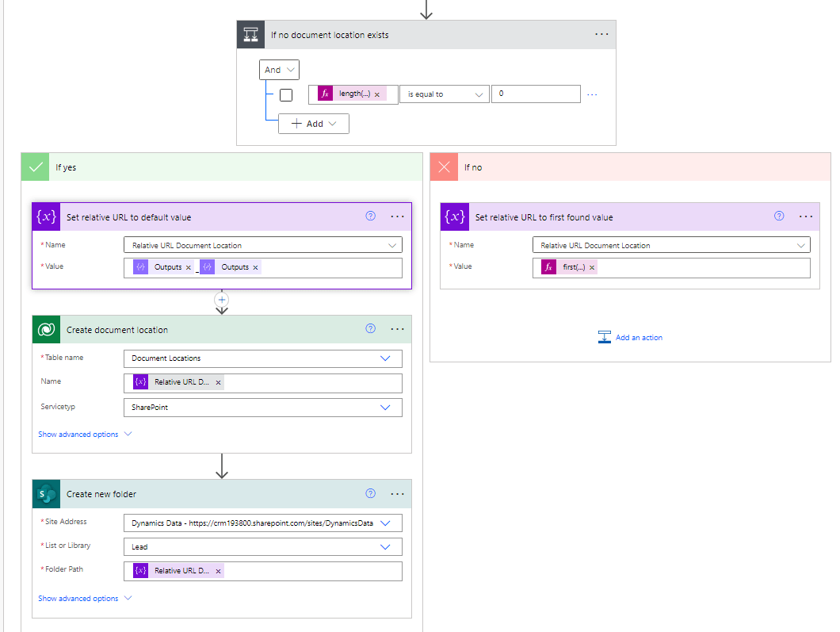Click Add an action in If no branch

pos(630,336)
